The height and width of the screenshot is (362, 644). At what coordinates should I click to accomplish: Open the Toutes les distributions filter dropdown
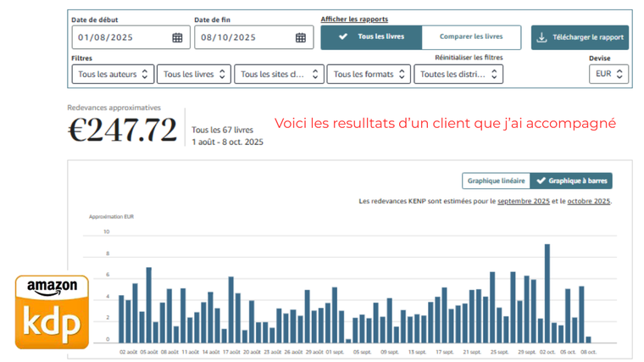458,75
